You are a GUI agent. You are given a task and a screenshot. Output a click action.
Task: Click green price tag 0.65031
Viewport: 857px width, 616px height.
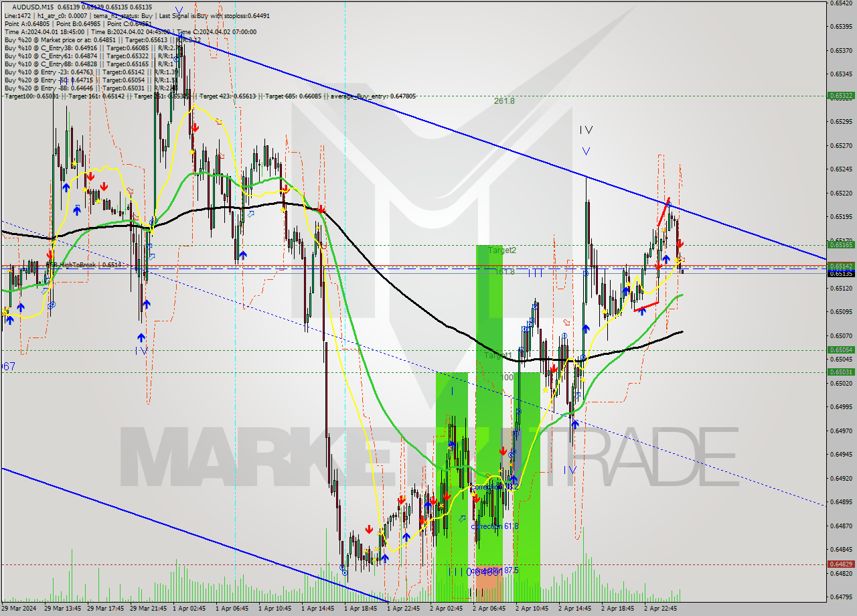[x=841, y=372]
